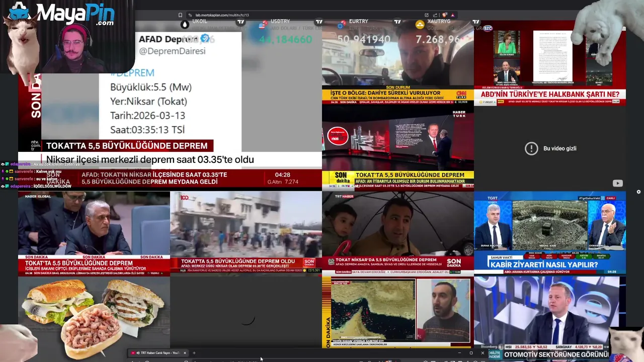Click the share page icon
The image size is (644, 362).
435,15
